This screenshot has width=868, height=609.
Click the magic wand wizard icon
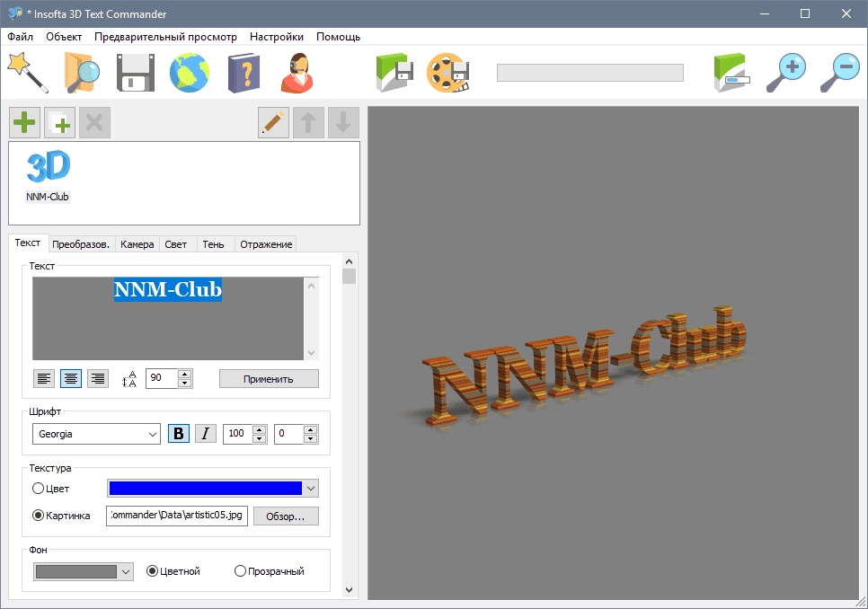[28, 73]
